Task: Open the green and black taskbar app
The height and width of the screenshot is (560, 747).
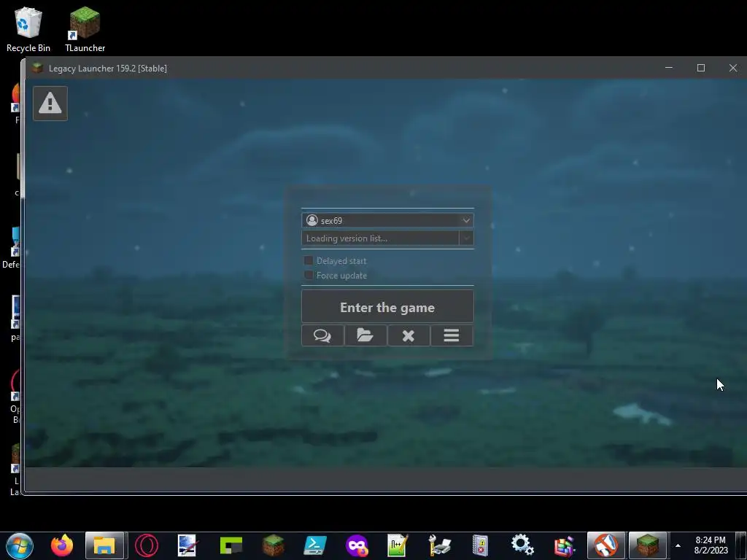Action: (x=231, y=545)
